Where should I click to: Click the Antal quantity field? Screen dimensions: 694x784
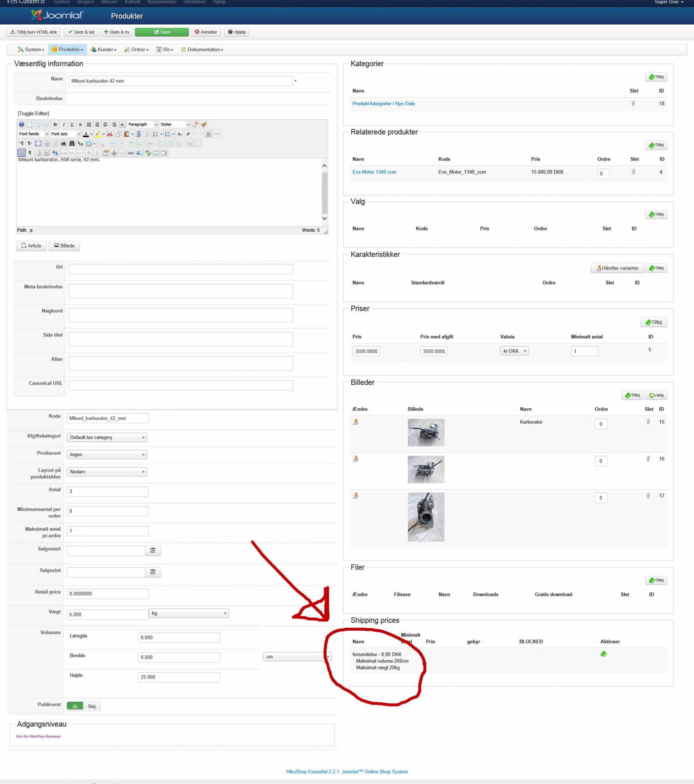(x=108, y=491)
